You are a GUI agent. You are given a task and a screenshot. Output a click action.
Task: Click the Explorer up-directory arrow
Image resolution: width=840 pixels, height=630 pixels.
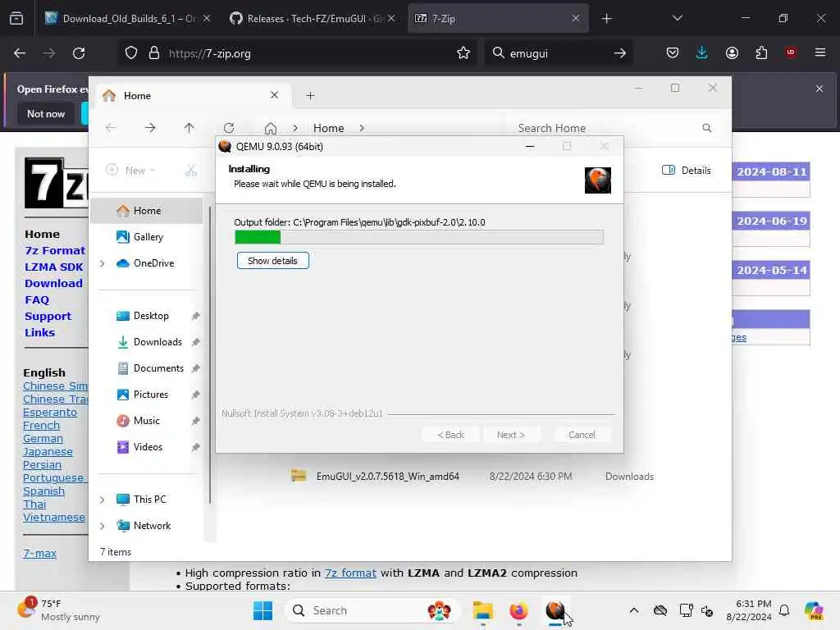[189, 127]
